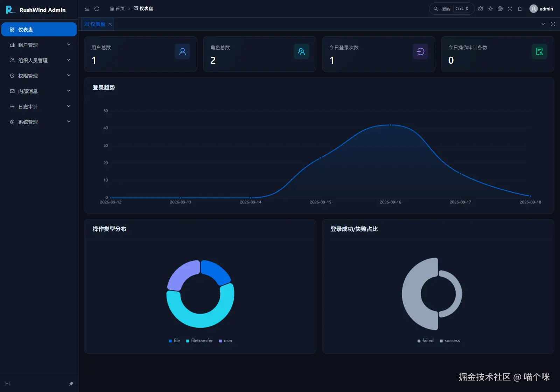Click today's login count card icon

(x=420, y=51)
